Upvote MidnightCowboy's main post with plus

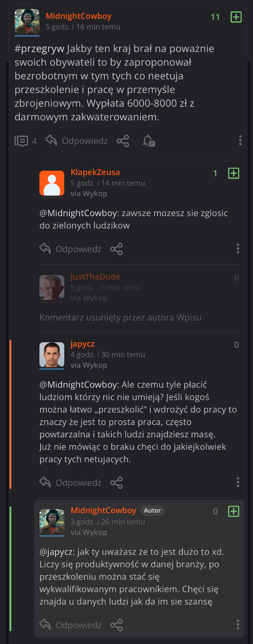tap(236, 17)
